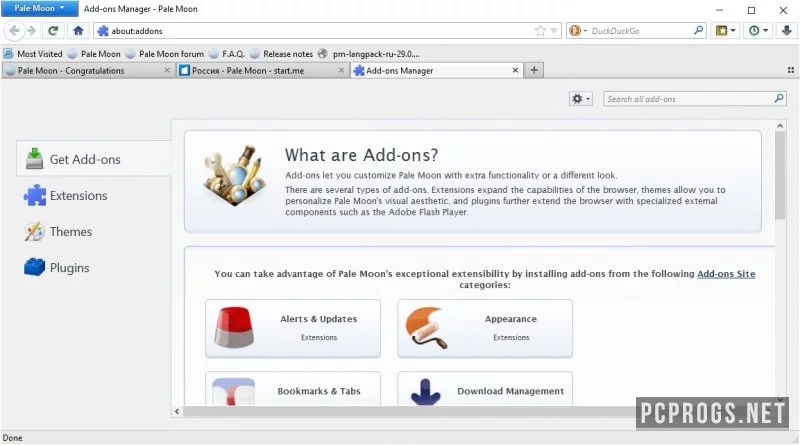Close the start.me tab
This screenshot has width=800, height=445.
(341, 70)
